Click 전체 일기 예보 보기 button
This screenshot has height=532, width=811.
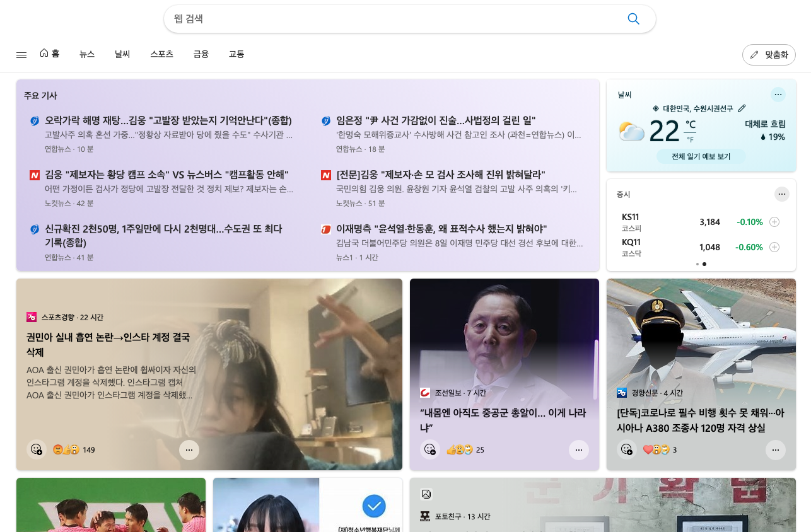[x=701, y=156]
